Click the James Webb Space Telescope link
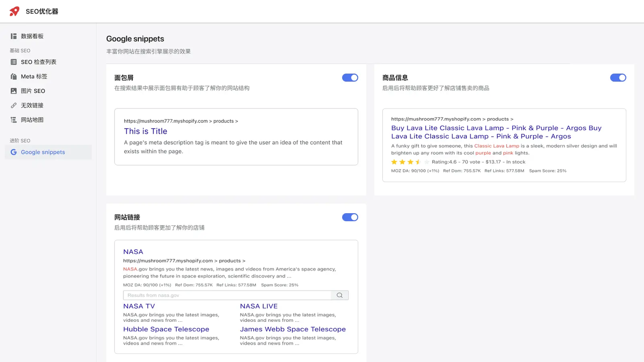The width and height of the screenshot is (644, 362). (x=293, y=329)
